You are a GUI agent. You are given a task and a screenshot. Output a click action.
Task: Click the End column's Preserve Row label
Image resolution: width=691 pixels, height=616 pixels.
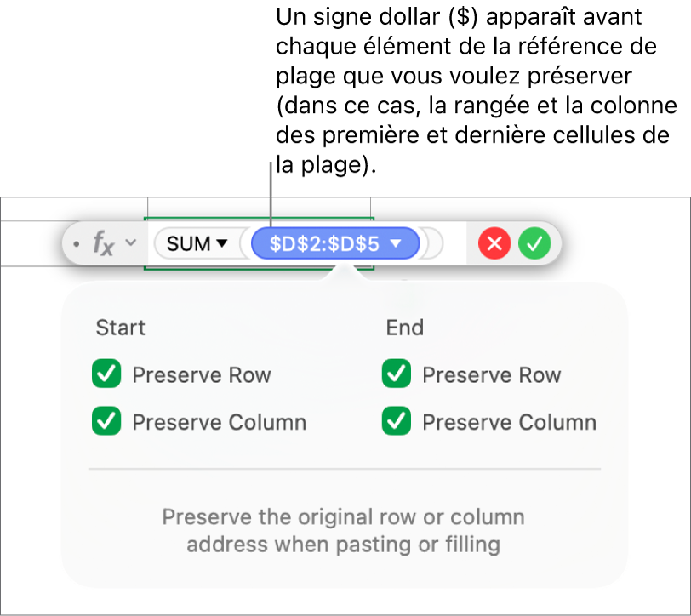491,375
